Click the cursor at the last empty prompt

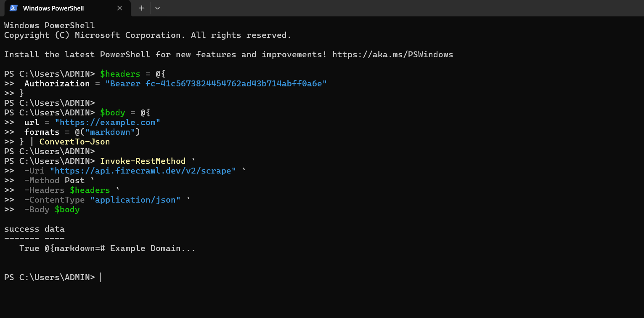point(101,277)
